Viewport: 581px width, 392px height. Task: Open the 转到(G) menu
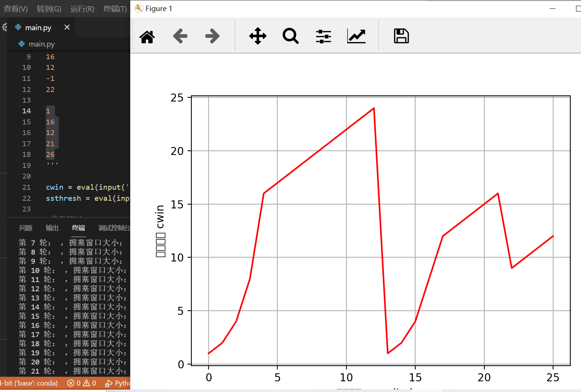click(49, 9)
